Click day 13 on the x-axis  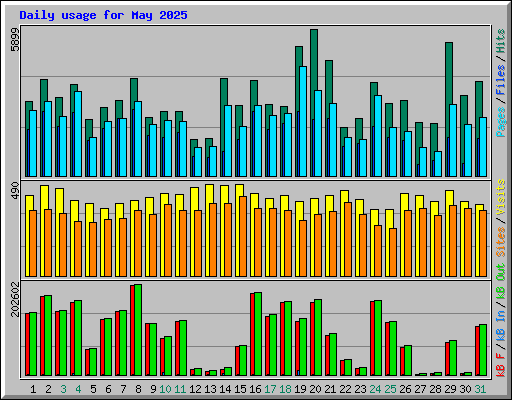pos(210,389)
